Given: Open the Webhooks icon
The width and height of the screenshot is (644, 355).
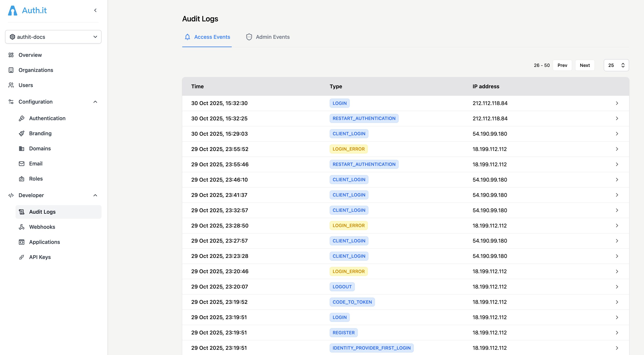Looking at the screenshot, I should tap(22, 227).
